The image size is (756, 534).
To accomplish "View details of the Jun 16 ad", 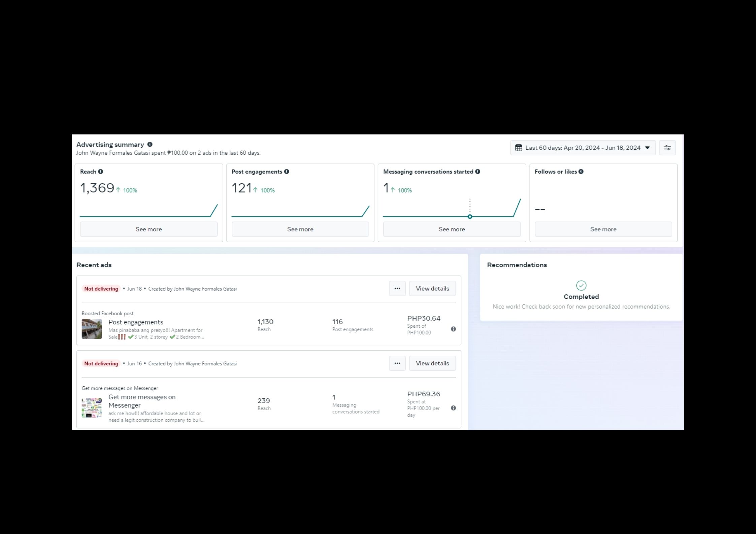I will [432, 363].
